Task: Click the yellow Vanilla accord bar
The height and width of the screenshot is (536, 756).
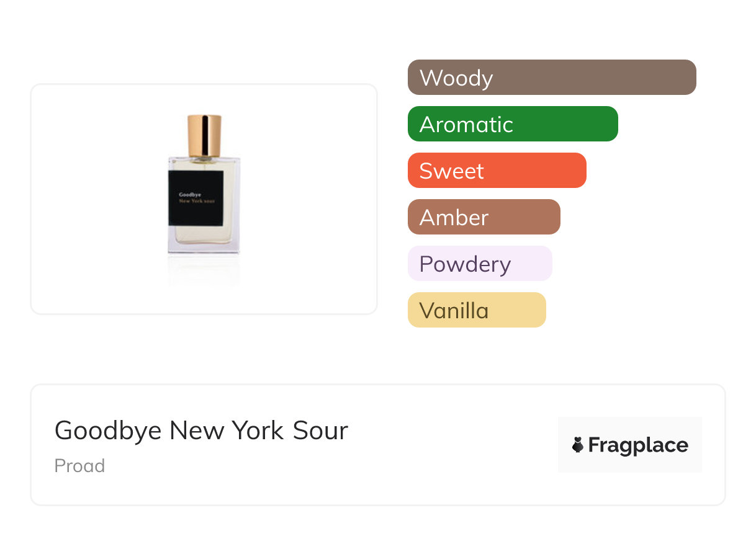Action: pyautogui.click(x=476, y=310)
